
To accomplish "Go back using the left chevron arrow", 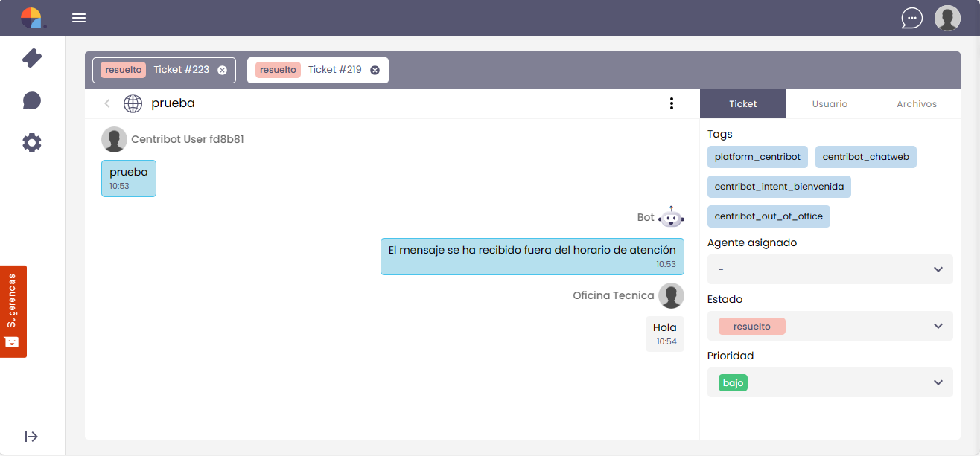I will coord(107,103).
